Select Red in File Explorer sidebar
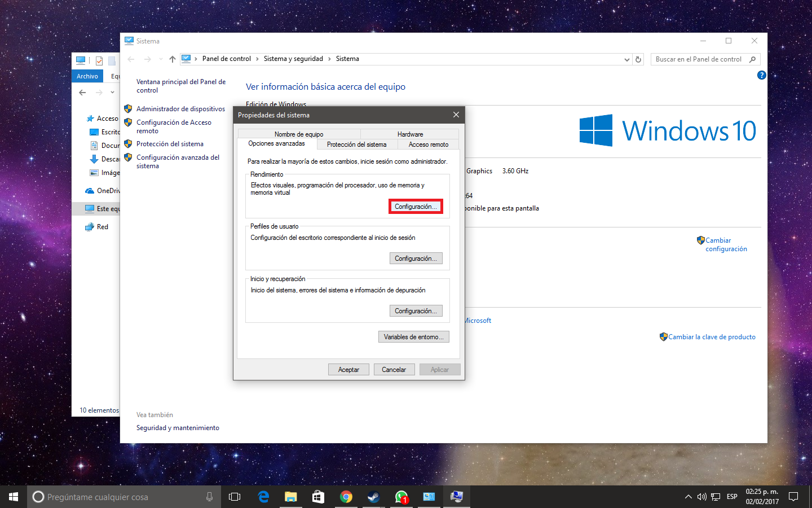Viewport: 812px width, 508px height. click(96, 227)
